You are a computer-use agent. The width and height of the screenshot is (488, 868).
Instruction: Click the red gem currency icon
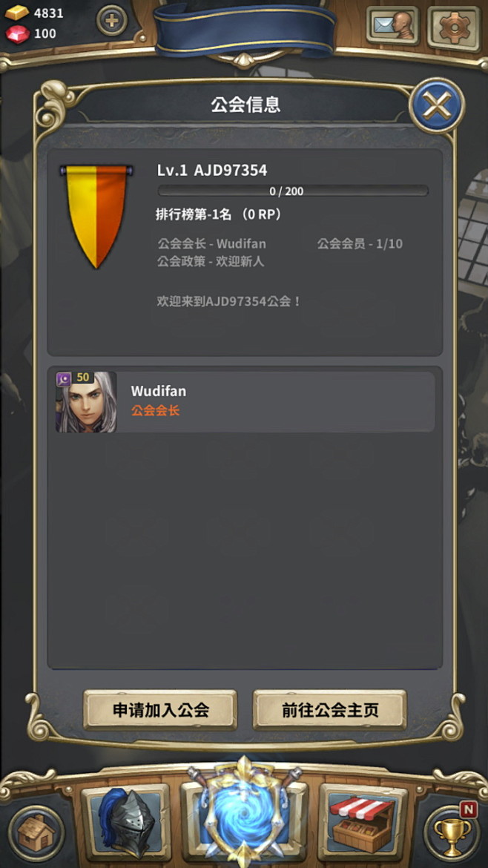[17, 34]
